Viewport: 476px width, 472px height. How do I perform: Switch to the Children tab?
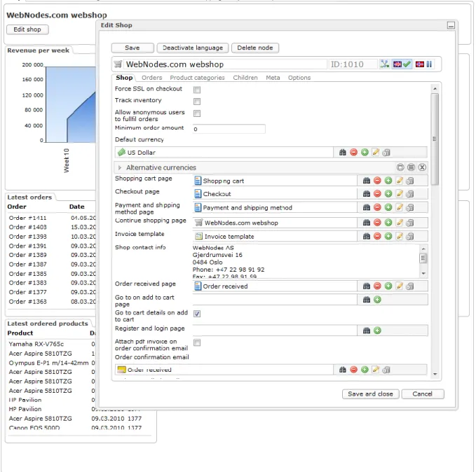pyautogui.click(x=245, y=78)
